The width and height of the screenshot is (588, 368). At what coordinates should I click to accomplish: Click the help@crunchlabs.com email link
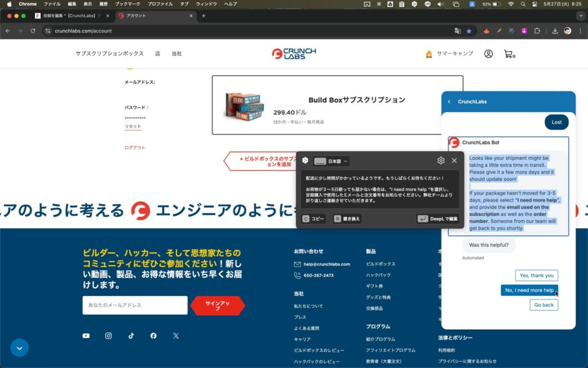click(327, 264)
